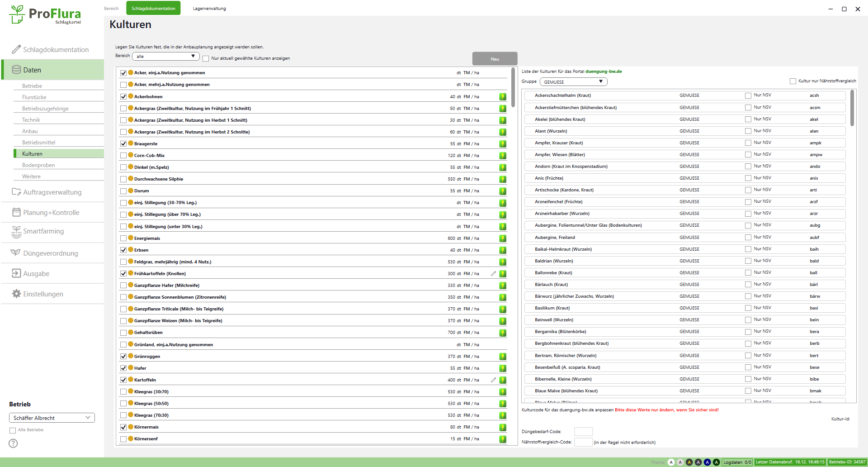Click the green crop icon for Energiemais
Viewport: 868px width, 467px height.
(502, 238)
